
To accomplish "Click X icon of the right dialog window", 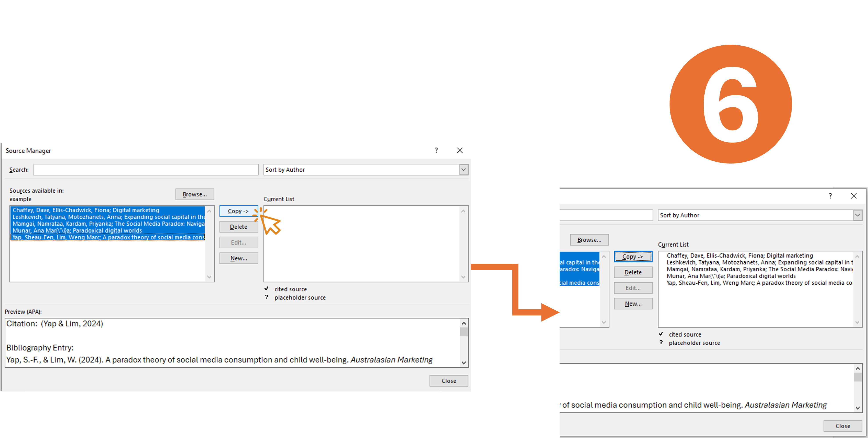I will click(854, 196).
